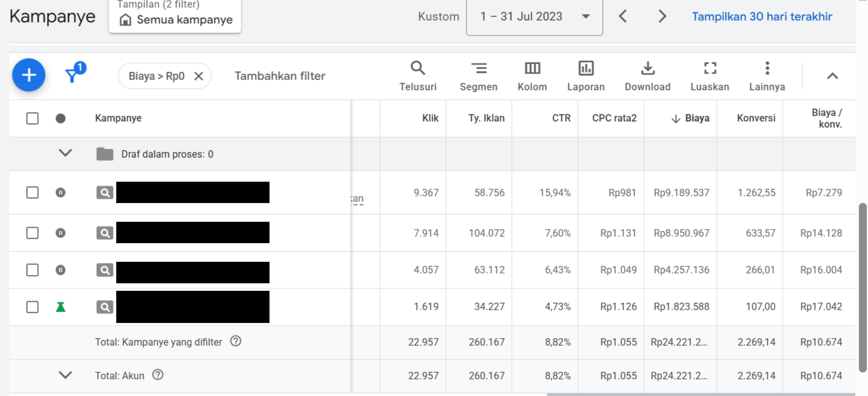This screenshot has height=396, width=868.
Task: Go to previous date range arrow
Action: [x=623, y=16]
